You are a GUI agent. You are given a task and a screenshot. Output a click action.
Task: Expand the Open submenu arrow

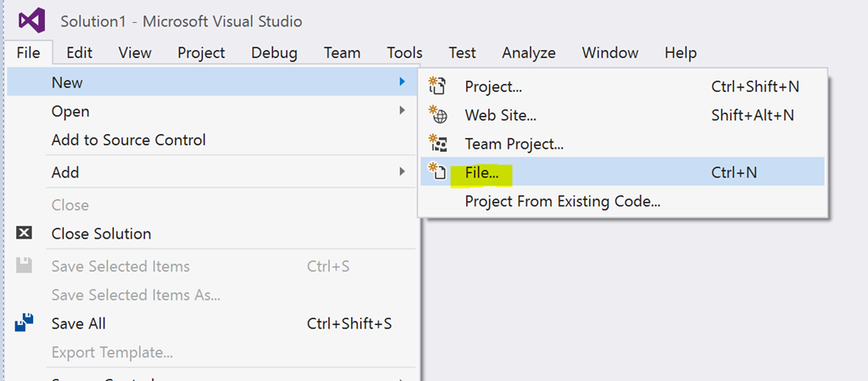pos(402,111)
